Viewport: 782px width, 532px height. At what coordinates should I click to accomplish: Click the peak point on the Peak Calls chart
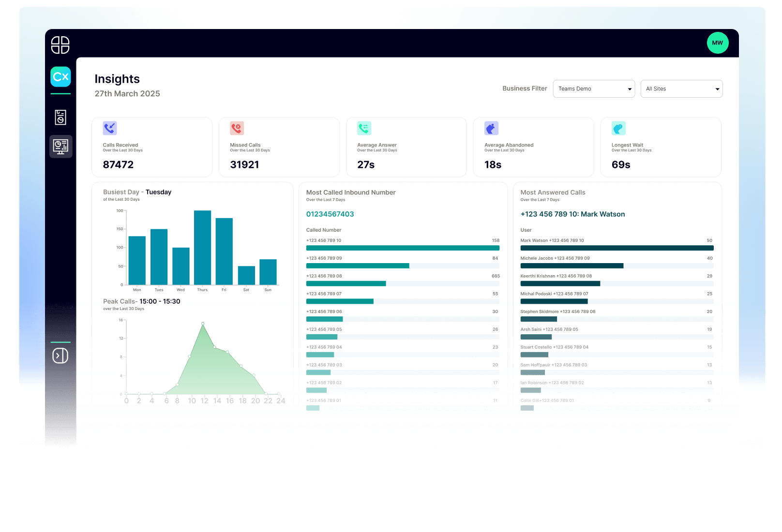203,324
